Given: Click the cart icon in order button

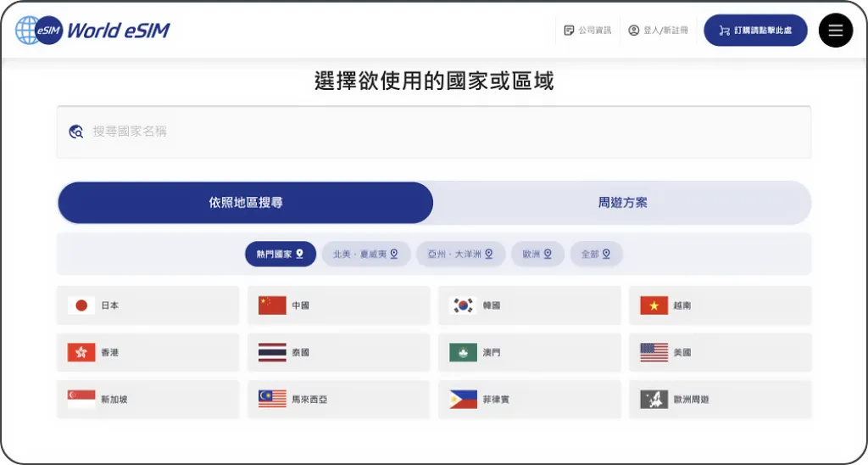Looking at the screenshot, I should 724,31.
